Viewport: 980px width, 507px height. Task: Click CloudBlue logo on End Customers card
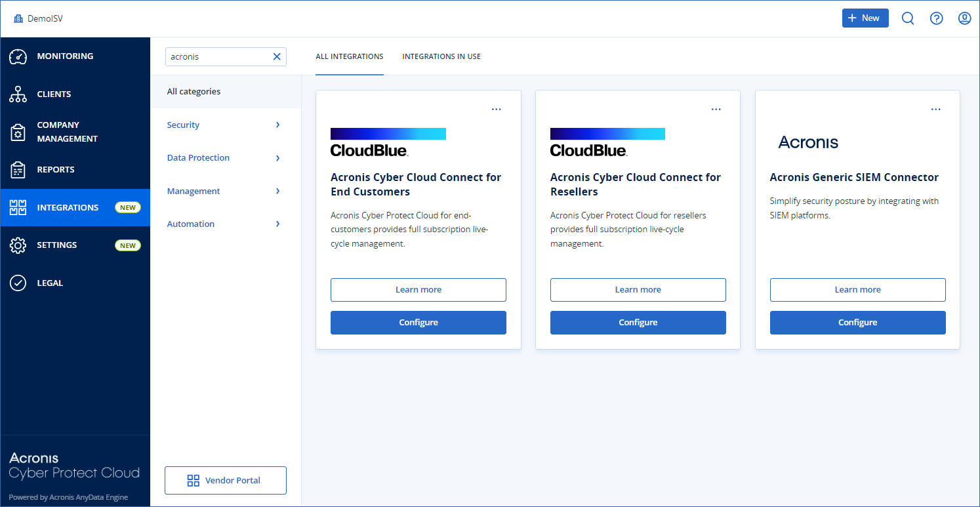pyautogui.click(x=388, y=142)
